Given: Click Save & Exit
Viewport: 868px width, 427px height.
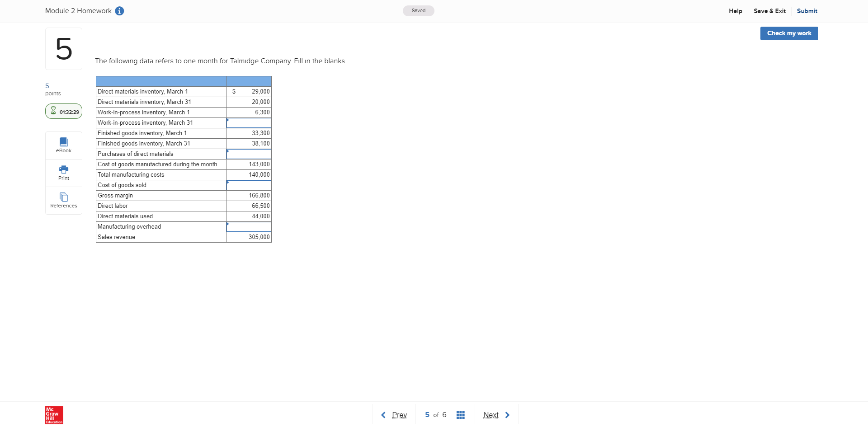Looking at the screenshot, I should 769,11.
